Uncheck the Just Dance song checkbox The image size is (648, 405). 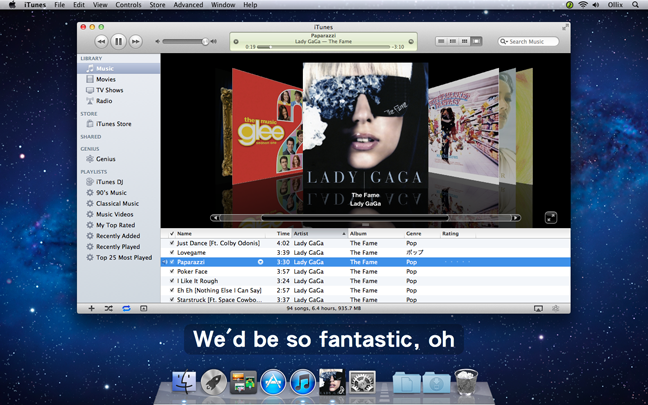[172, 243]
